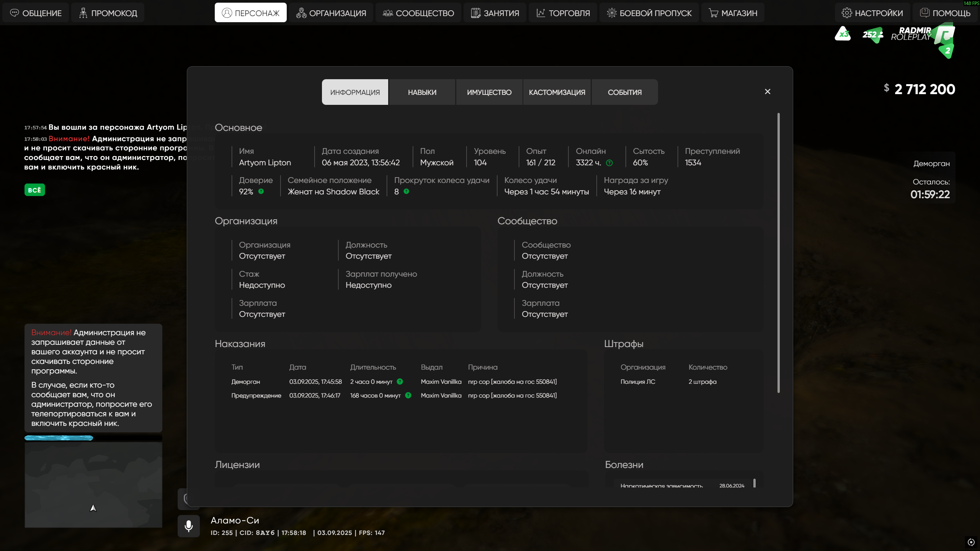This screenshot has width=980, height=551.
Task: Switch to the Имущество tab
Action: (x=489, y=92)
